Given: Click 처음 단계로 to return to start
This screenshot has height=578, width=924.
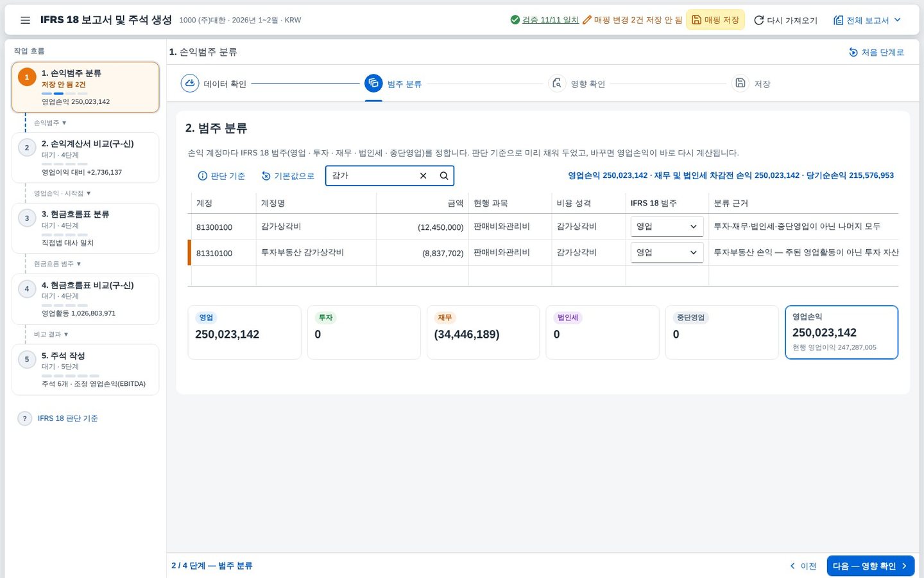Looking at the screenshot, I should pos(876,52).
